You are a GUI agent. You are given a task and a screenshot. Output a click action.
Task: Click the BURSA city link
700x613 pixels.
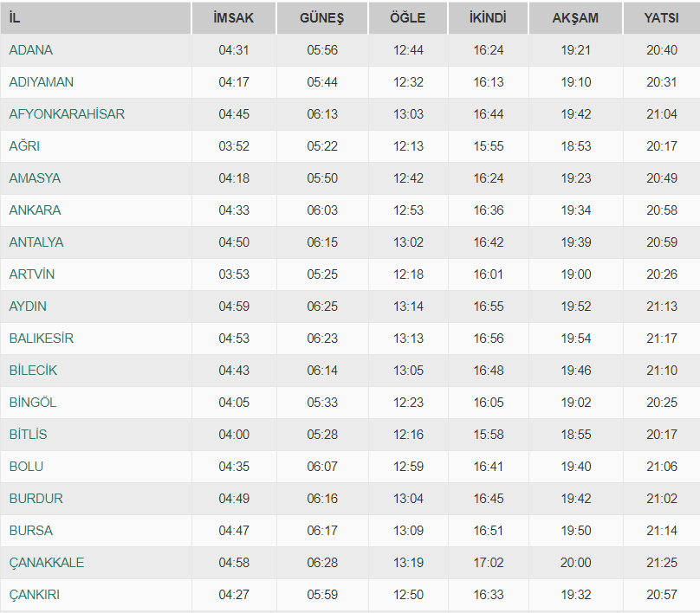coord(30,531)
